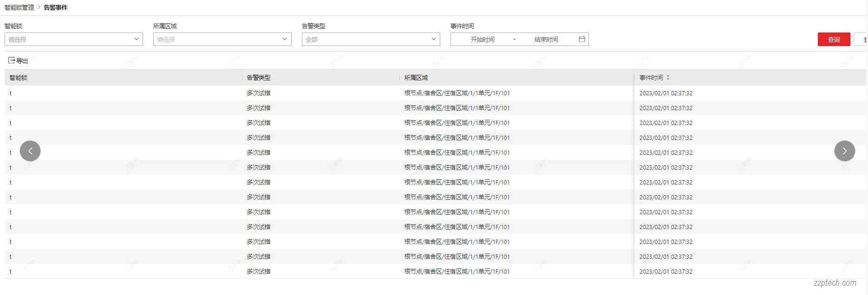Click the next slide arrow button
This screenshot has width=868, height=295.
coord(844,151)
